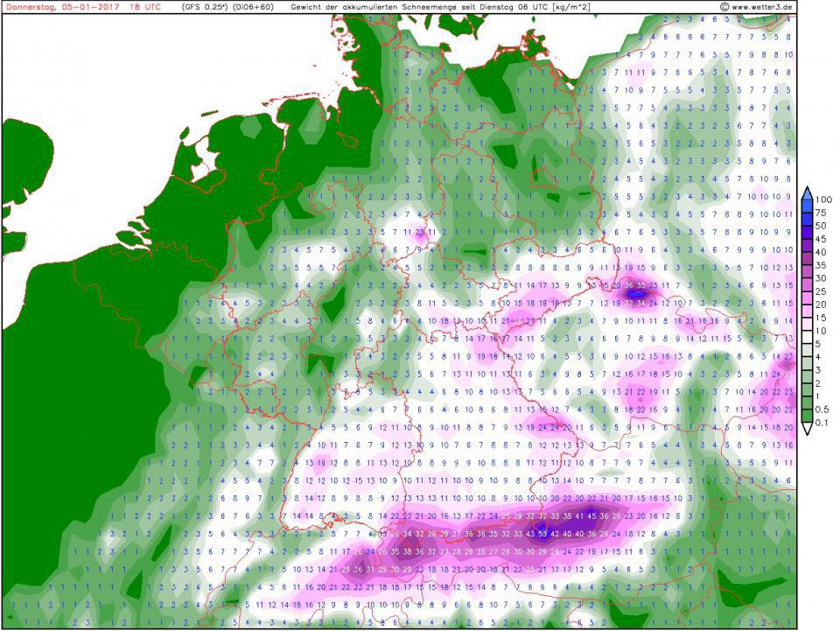
Task: Click the www.wetter3.de copyright link
Action: [757, 7]
